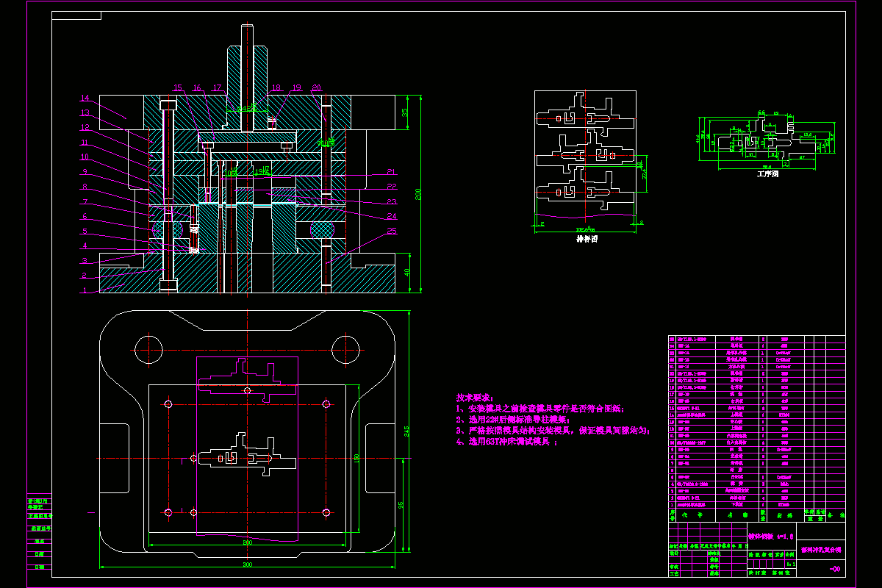
Task: Select the -00 drawing number in title block
Action: pos(834,570)
